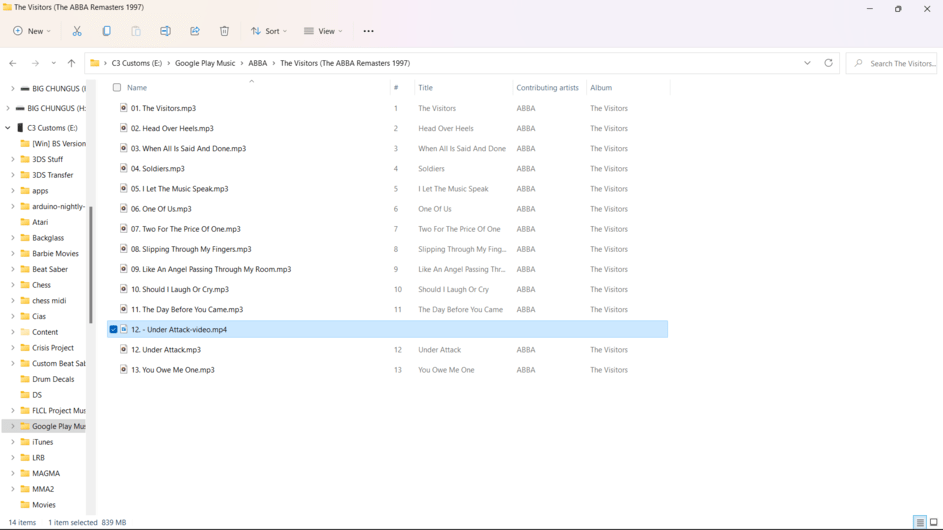Sort by the Name column header
Screen dimensions: 943x530
(137, 88)
